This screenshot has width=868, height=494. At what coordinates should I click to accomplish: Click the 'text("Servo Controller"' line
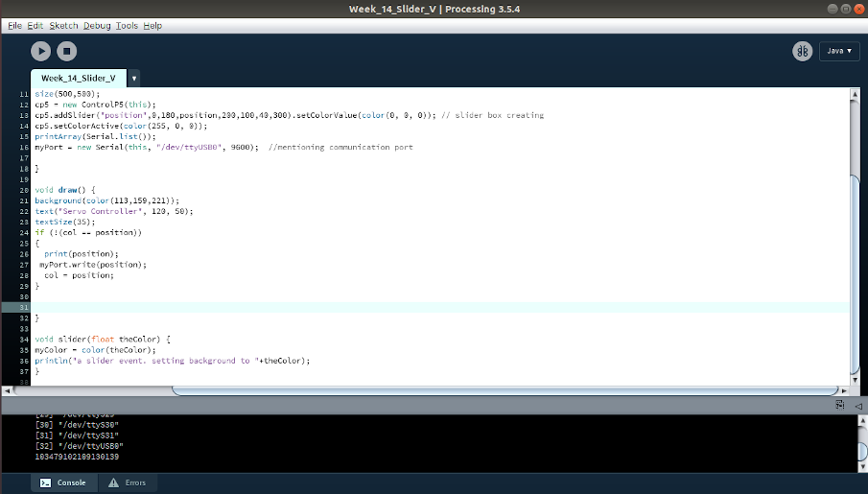(113, 212)
